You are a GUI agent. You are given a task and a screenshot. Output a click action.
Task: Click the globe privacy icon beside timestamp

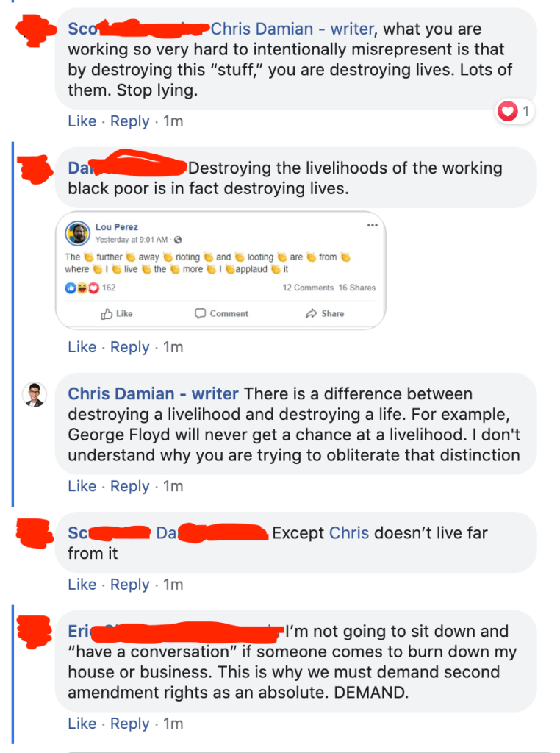coord(178,240)
